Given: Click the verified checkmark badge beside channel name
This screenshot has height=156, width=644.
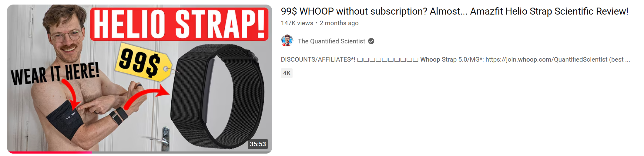Looking at the screenshot, I should pyautogui.click(x=371, y=41).
